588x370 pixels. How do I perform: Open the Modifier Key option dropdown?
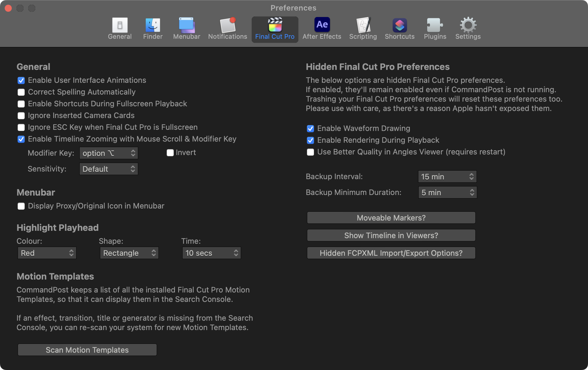click(x=108, y=153)
